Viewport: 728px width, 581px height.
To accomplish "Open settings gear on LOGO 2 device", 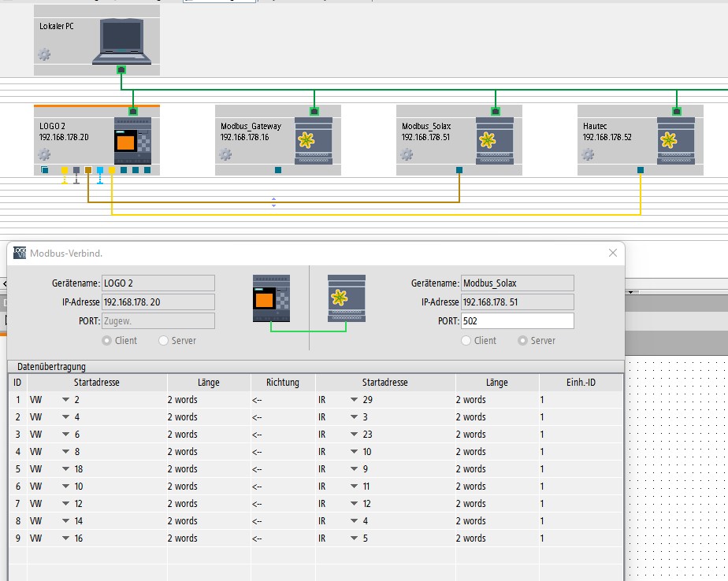I will point(44,154).
